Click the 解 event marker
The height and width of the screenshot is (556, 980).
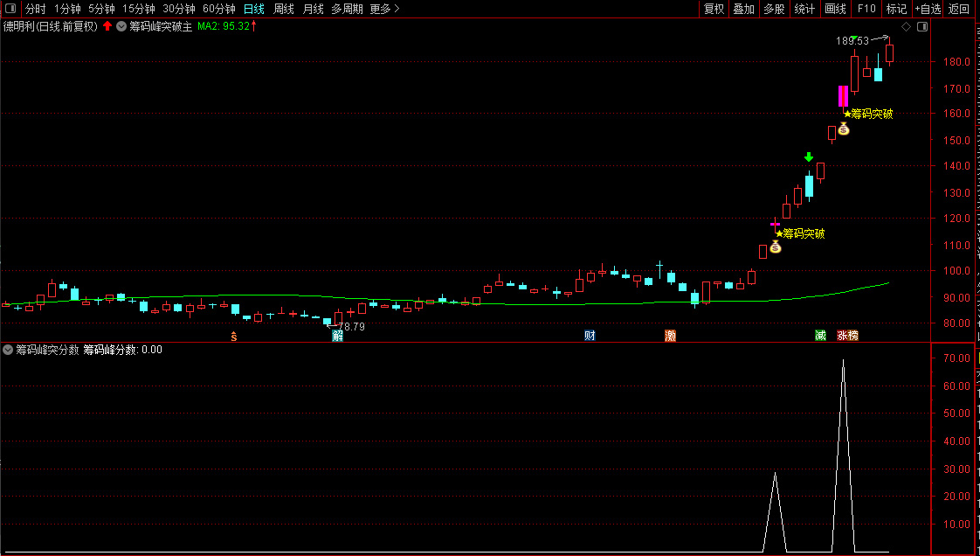(x=337, y=336)
